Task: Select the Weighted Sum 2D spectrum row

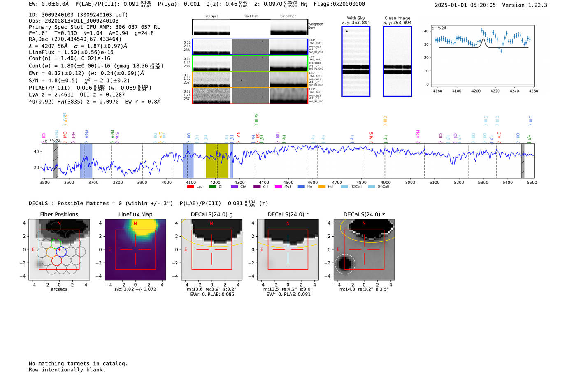Action: [x=250, y=27]
